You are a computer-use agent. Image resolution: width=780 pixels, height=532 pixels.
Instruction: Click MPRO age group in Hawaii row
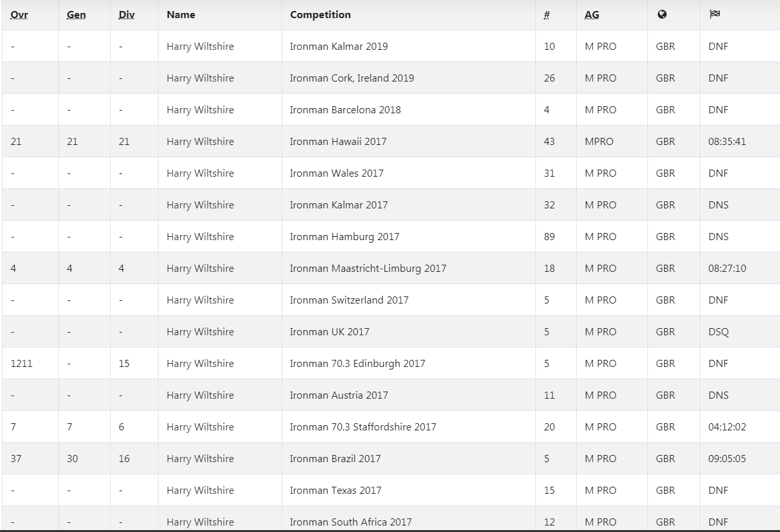click(599, 142)
